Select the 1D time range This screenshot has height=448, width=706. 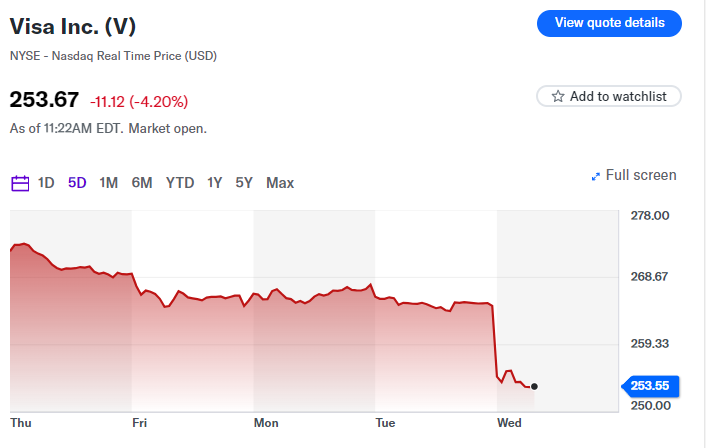(x=46, y=183)
